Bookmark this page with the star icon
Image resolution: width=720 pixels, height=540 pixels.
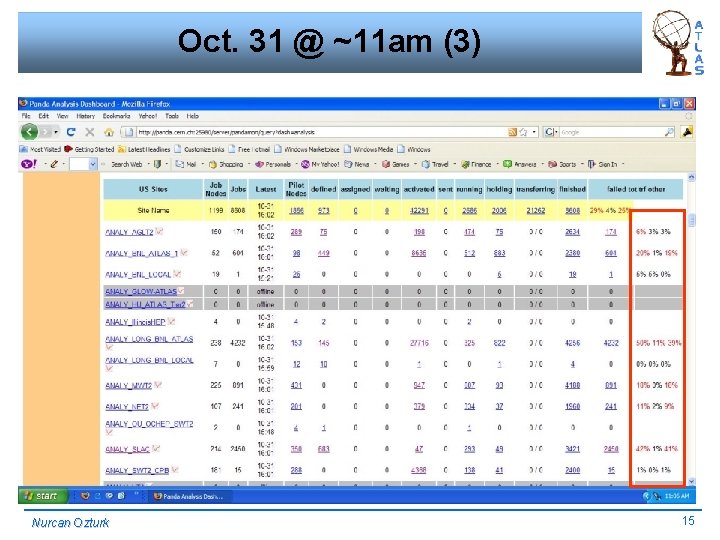[523, 132]
